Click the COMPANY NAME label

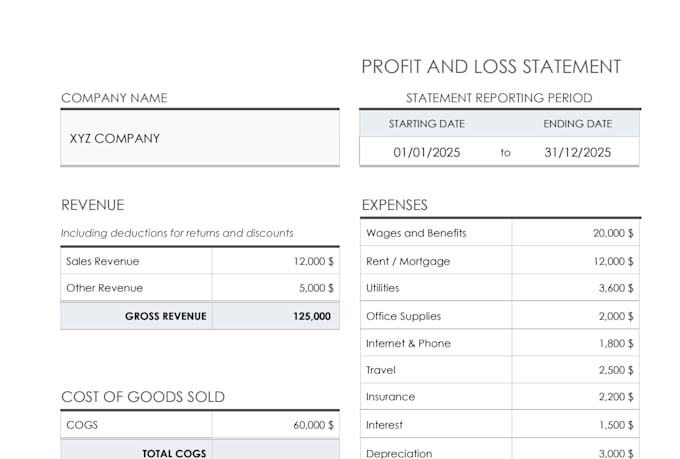tap(114, 98)
